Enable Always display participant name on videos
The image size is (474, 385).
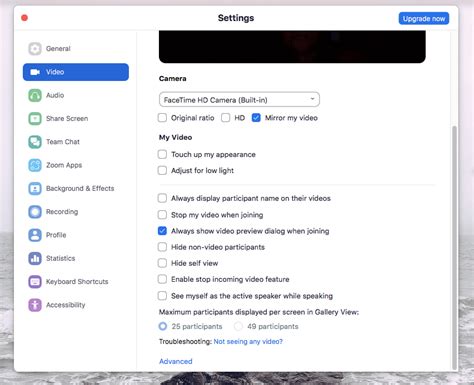(162, 198)
